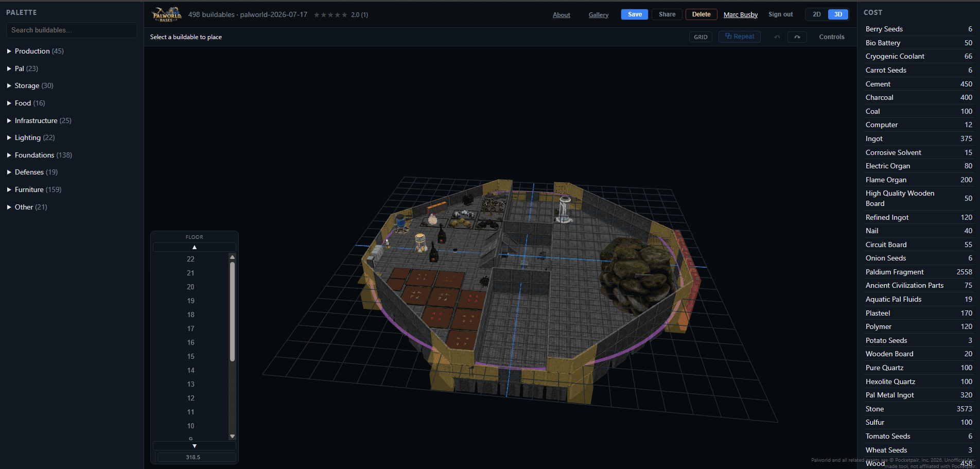Viewport: 980px width, 469px height.
Task: Focus the Search buildables field
Action: point(72,30)
